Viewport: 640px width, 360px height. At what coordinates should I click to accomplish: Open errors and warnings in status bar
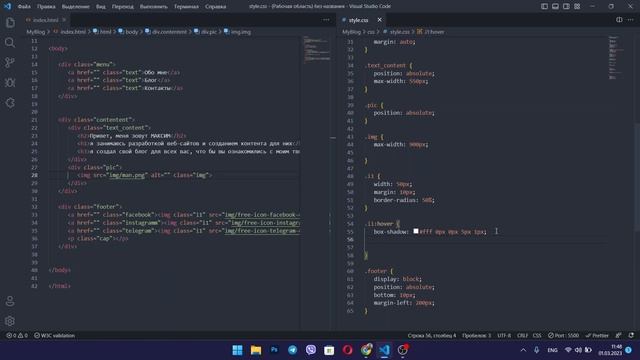click(17, 336)
